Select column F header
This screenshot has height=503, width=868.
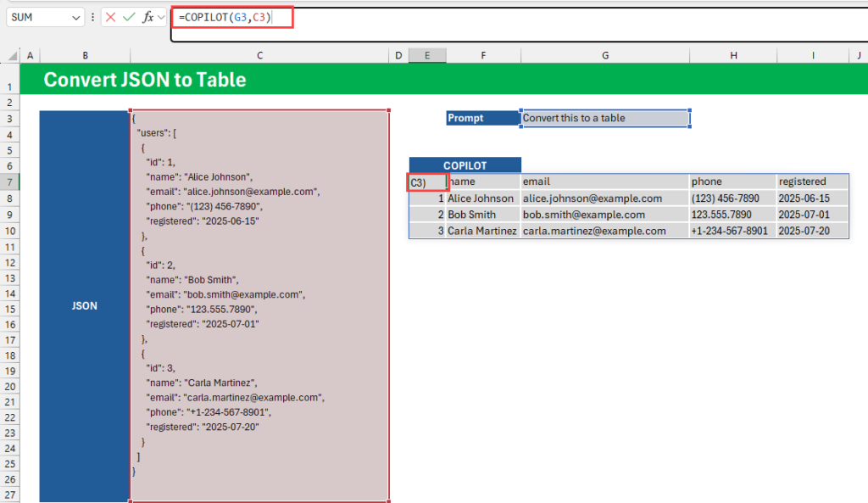(x=483, y=55)
